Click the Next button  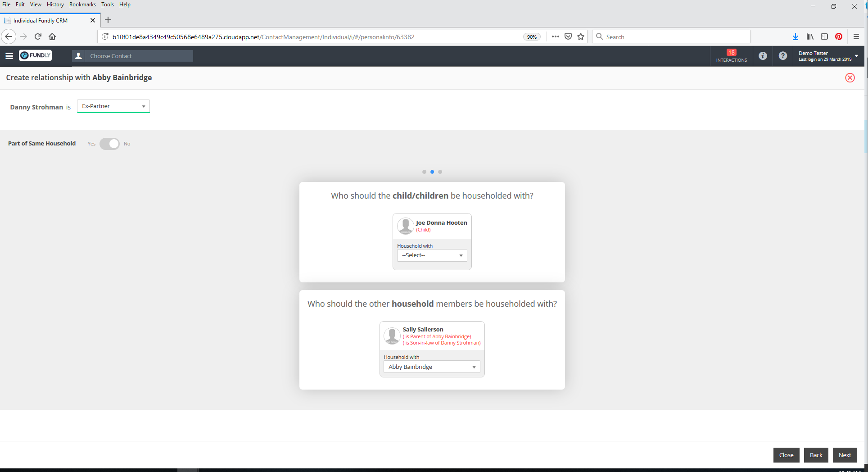pos(845,455)
